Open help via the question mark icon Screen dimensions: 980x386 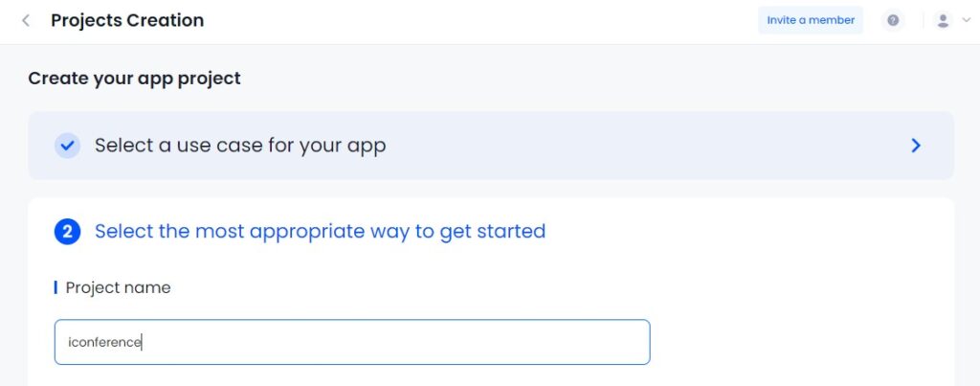[893, 21]
